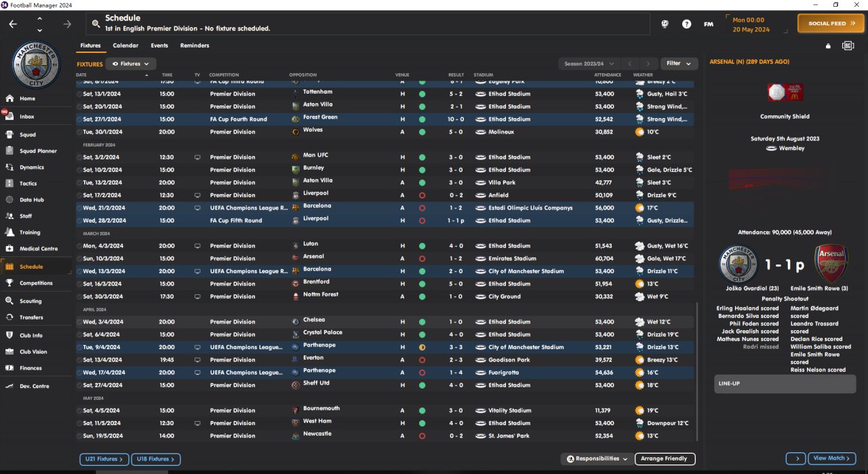Screen dimensions: 868x474
Task: Expand the Fixtures view dropdown
Action: 131,64
